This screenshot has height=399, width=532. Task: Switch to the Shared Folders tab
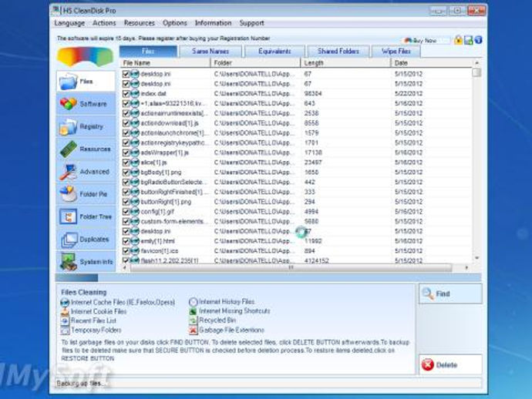coord(338,51)
